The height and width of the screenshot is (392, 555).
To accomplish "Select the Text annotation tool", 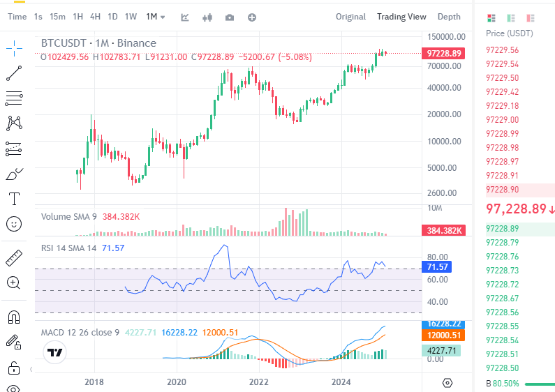I will click(x=14, y=199).
